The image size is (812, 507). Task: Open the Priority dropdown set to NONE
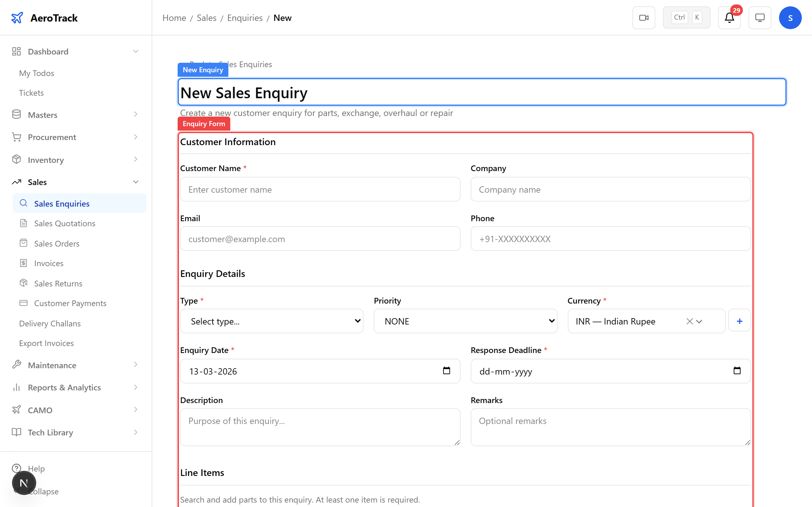465,321
